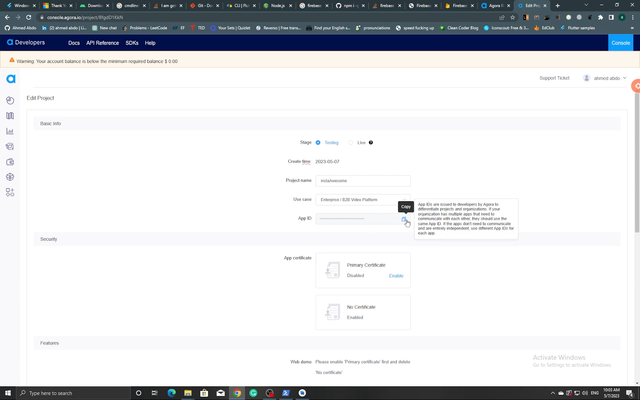The width and height of the screenshot is (640, 400).
Task: Open the Use case dropdown
Action: (x=363, y=200)
